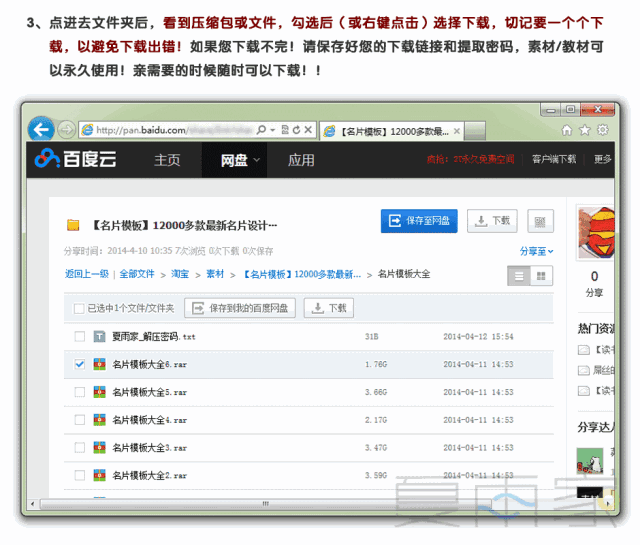
Task: Open address bar search dropdown arrow
Action: [273, 130]
